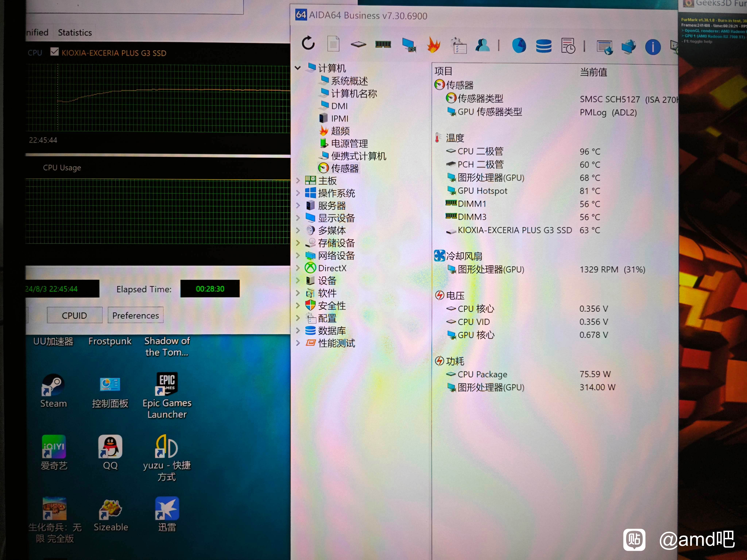Open the Frostpunk desktop shortcut
The image size is (747, 560).
110,341
